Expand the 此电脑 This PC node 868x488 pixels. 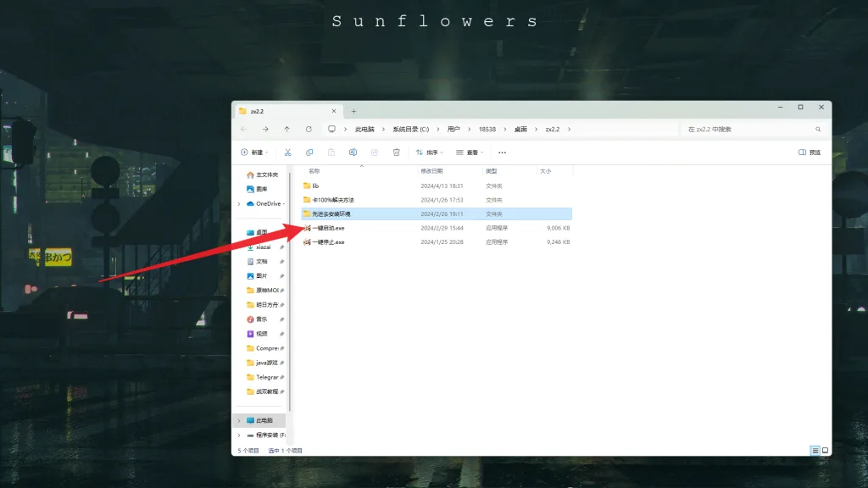(239, 420)
